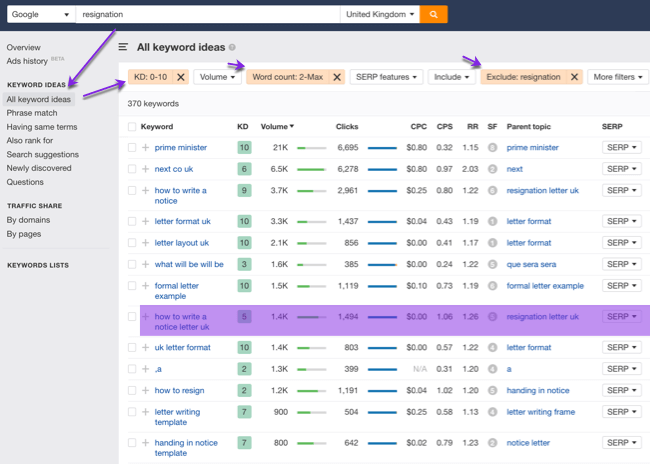Sort table by Volume column header
The height and width of the screenshot is (464, 650).
point(277,127)
